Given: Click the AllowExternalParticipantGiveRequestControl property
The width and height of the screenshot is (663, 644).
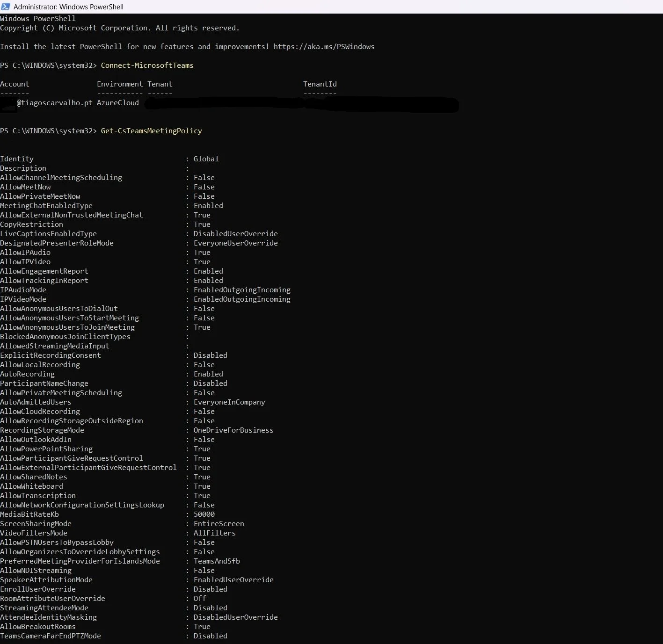Looking at the screenshot, I should (88, 468).
